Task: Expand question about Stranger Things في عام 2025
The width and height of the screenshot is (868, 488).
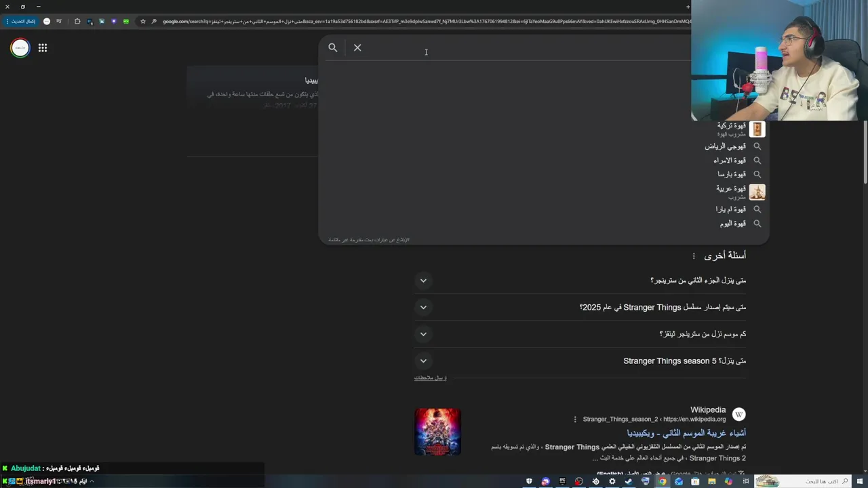Action: pos(580,307)
